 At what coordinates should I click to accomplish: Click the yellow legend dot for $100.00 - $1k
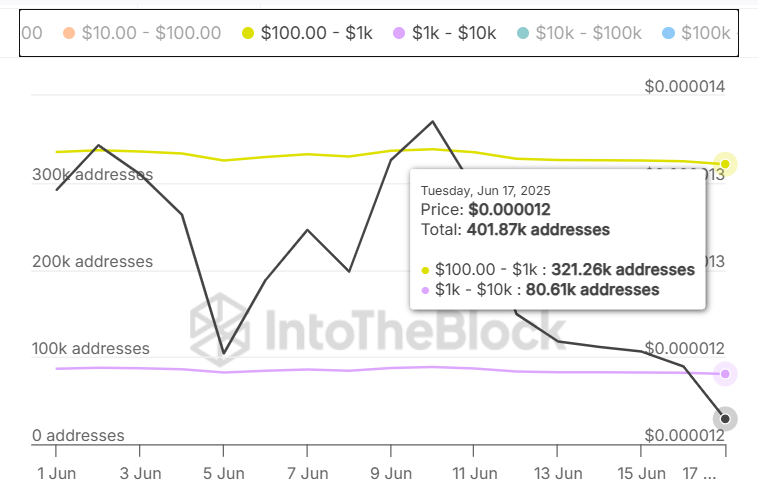(x=247, y=33)
